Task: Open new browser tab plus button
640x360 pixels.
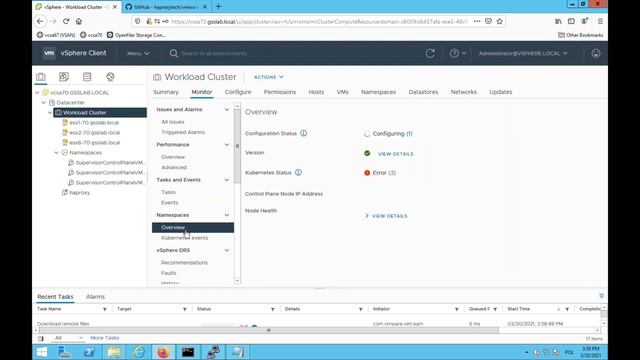Action: tap(218, 7)
